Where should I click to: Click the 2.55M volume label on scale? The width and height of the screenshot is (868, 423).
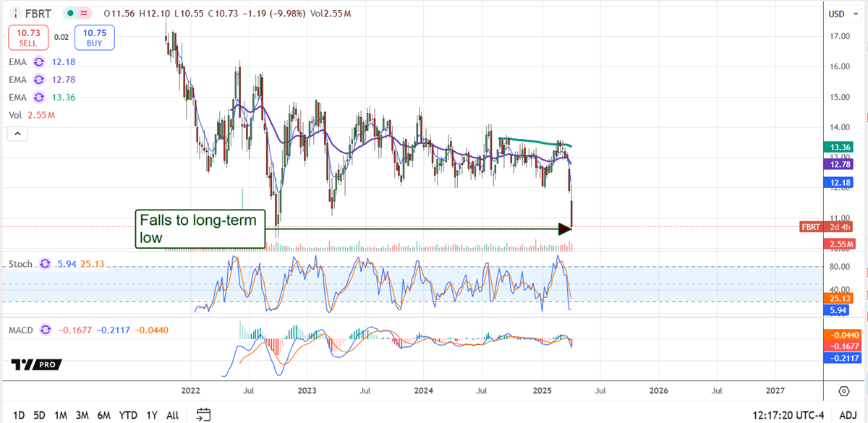841,244
